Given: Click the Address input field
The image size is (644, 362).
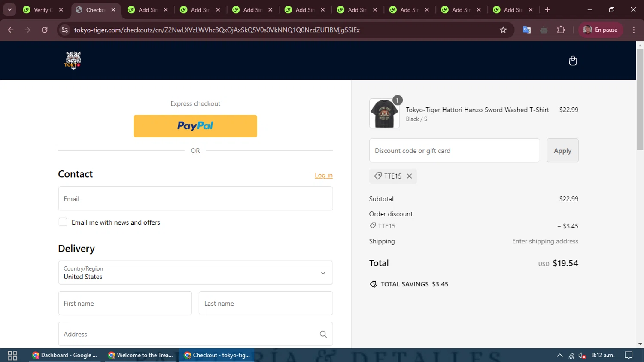Looking at the screenshot, I should click(x=195, y=334).
